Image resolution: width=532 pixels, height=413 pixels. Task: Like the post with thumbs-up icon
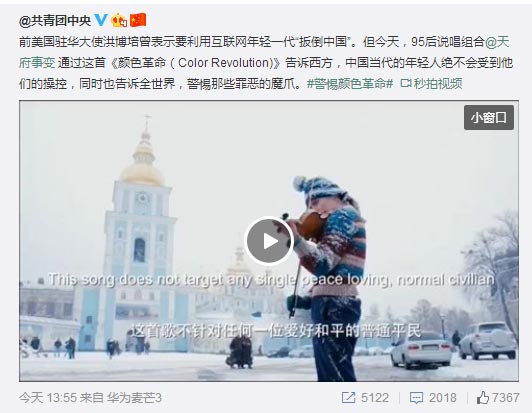coord(483,397)
